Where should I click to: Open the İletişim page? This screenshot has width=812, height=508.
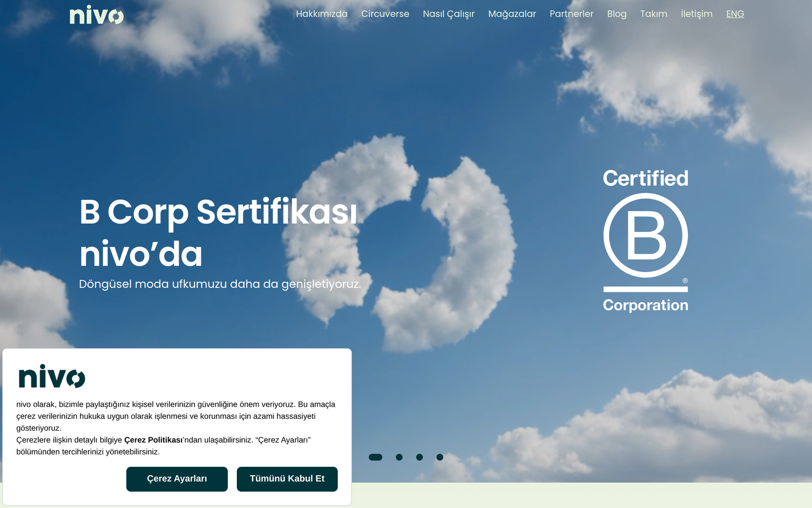click(x=696, y=14)
